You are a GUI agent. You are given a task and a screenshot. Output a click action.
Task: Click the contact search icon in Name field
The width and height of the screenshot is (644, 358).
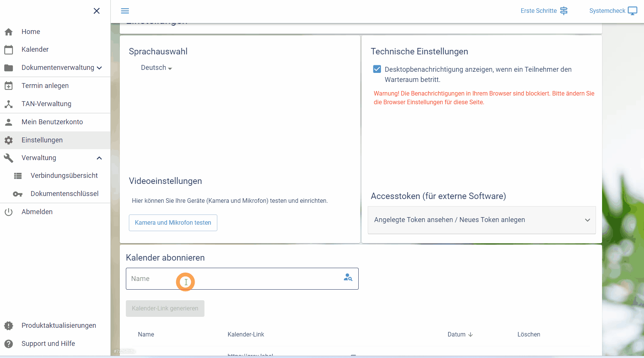point(348,277)
